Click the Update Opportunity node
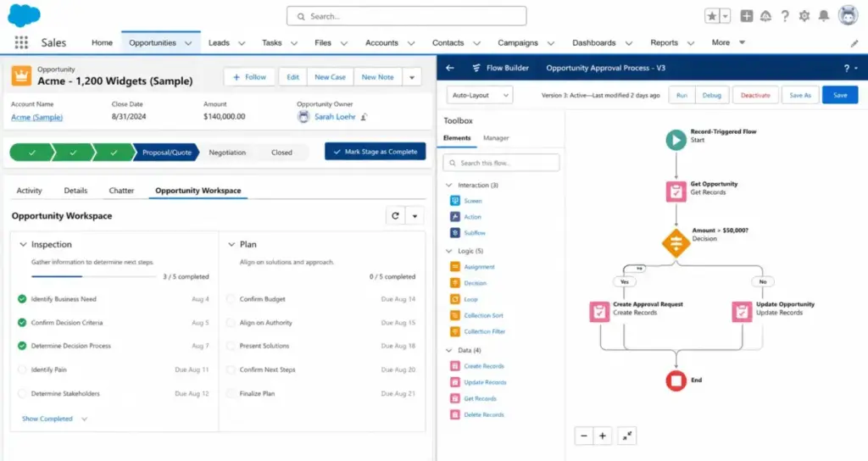 (x=742, y=312)
